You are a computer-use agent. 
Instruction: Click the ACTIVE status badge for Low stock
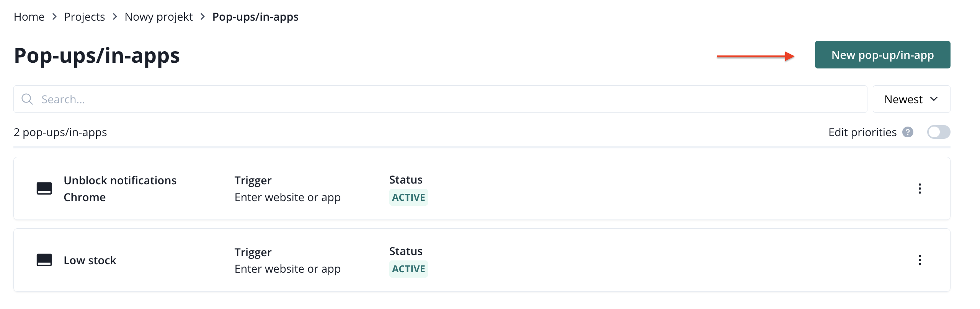(408, 269)
